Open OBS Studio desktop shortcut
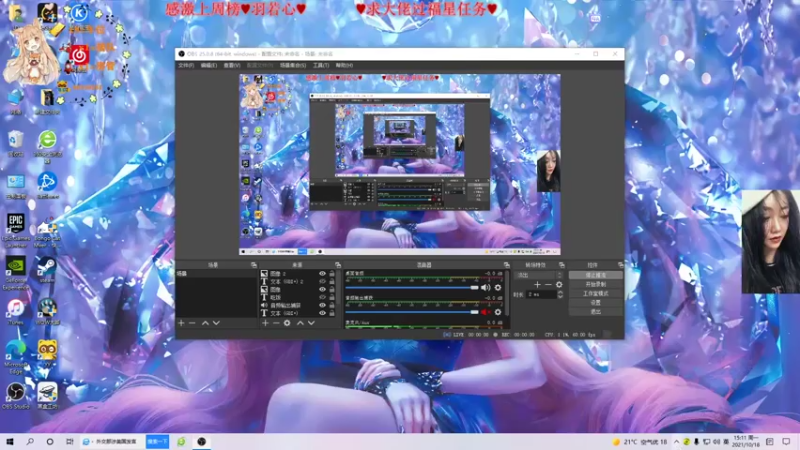 [x=16, y=396]
